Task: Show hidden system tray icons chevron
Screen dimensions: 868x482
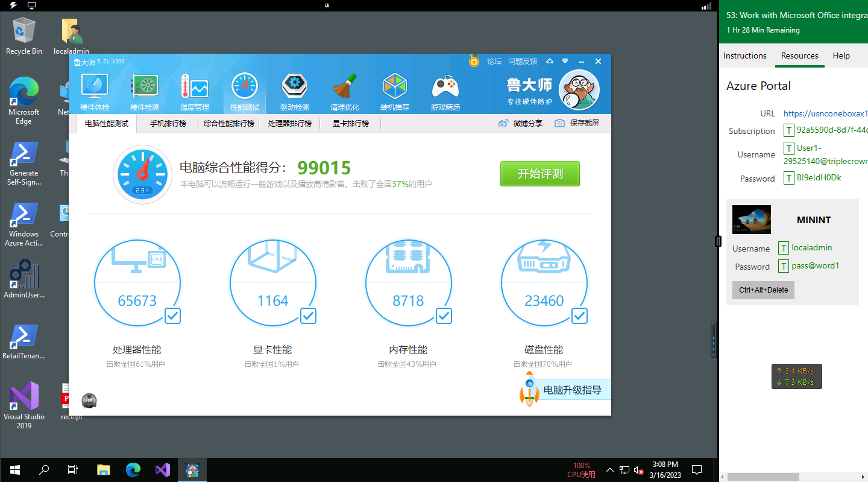Action: [610, 470]
